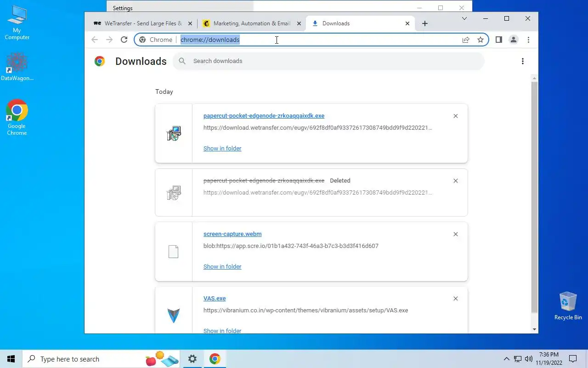
Task: Close the Marketing, Automation & Email tab
Action: 299,23
